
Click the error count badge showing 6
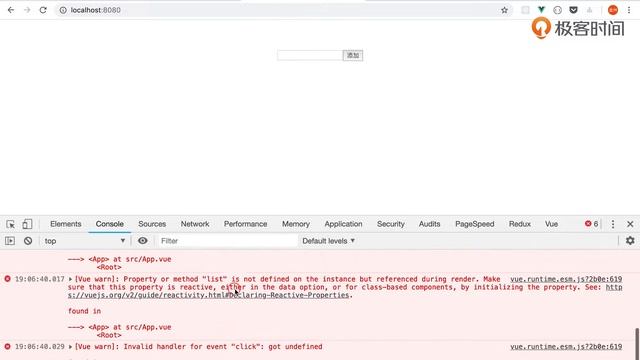(x=591, y=224)
